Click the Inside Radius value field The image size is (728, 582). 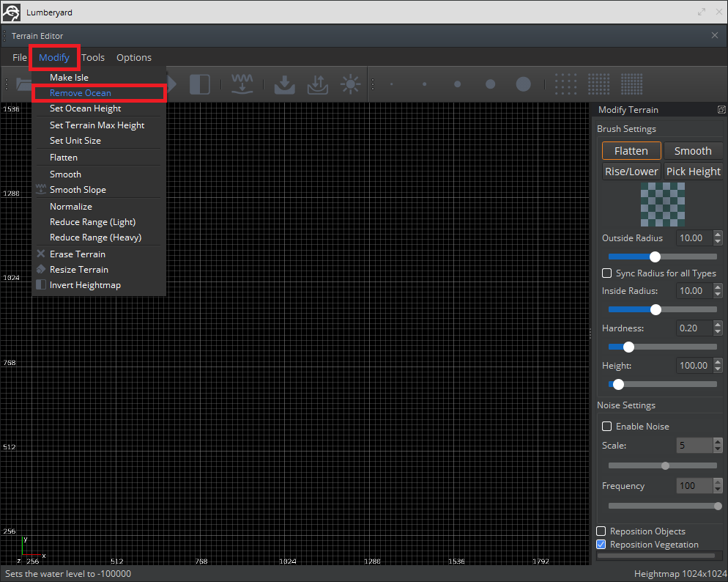point(694,291)
